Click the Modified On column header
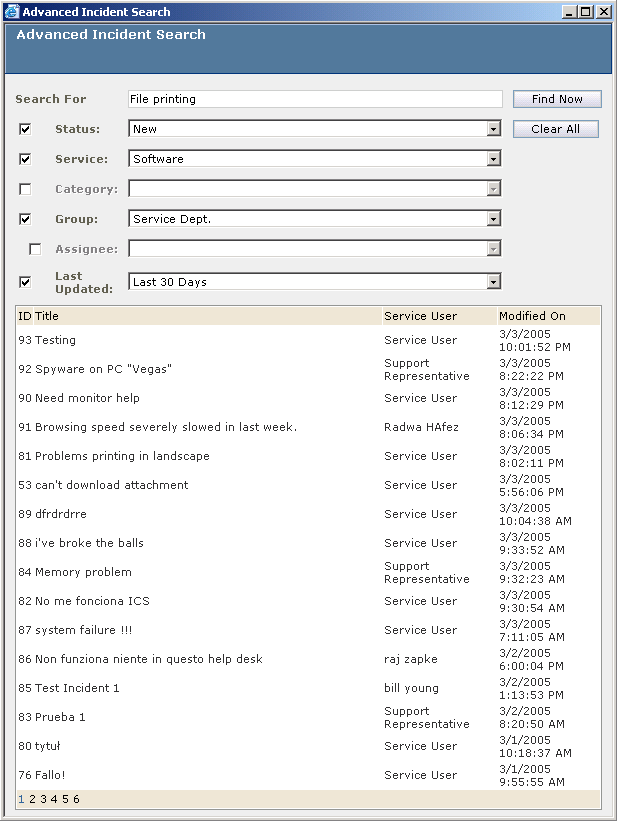This screenshot has width=617, height=821. (x=532, y=316)
